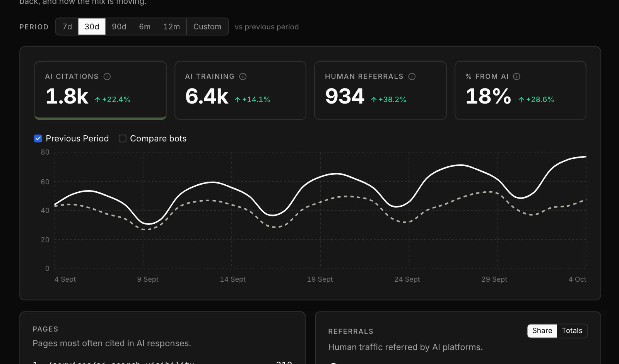Click the % From AI +28.6% change value
The image size is (619, 364).
pyautogui.click(x=536, y=100)
